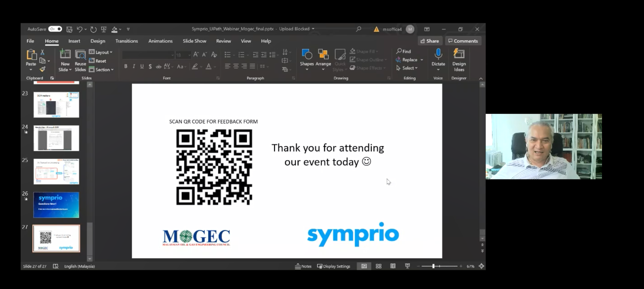Select slide 26 sympr.io thumbnail

tap(56, 205)
